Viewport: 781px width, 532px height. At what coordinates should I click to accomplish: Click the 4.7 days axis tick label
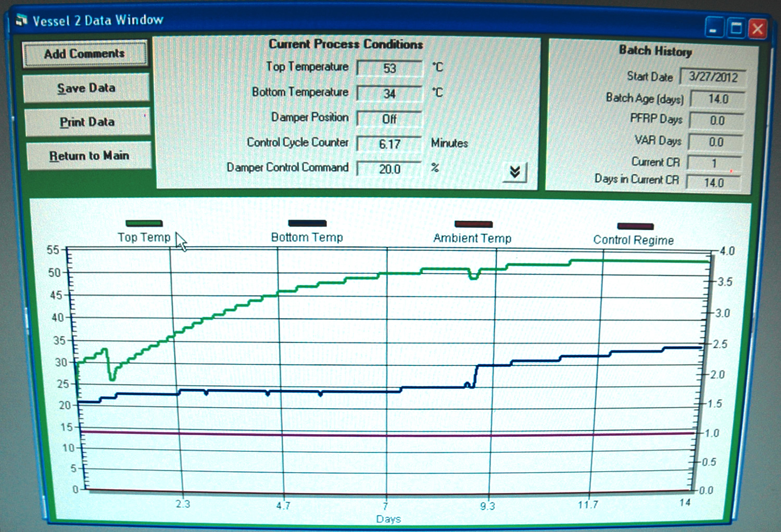(283, 505)
